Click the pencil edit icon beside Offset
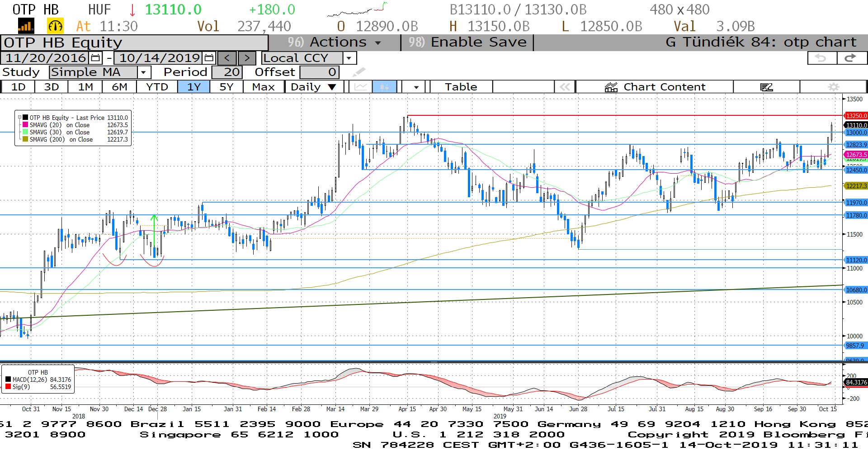 click(359, 72)
